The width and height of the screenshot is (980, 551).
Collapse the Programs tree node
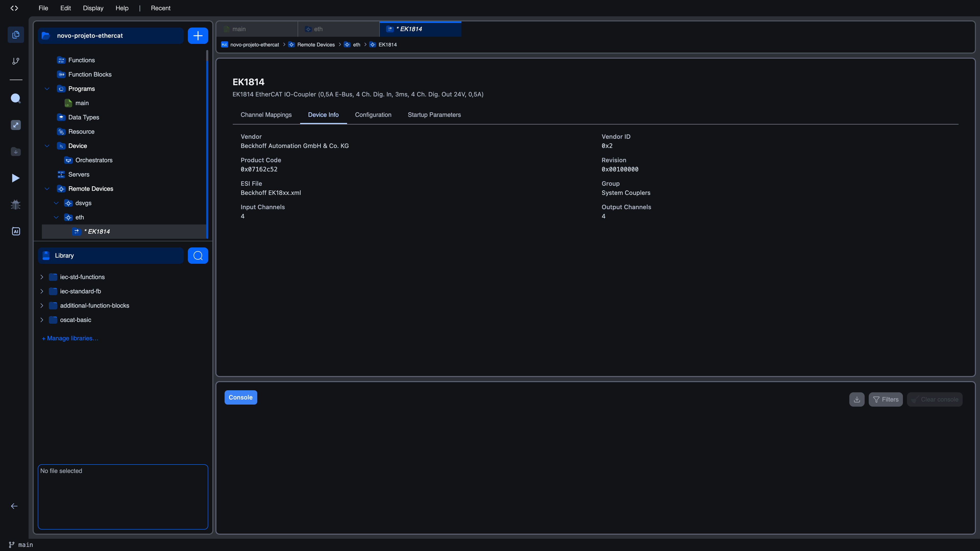point(47,89)
